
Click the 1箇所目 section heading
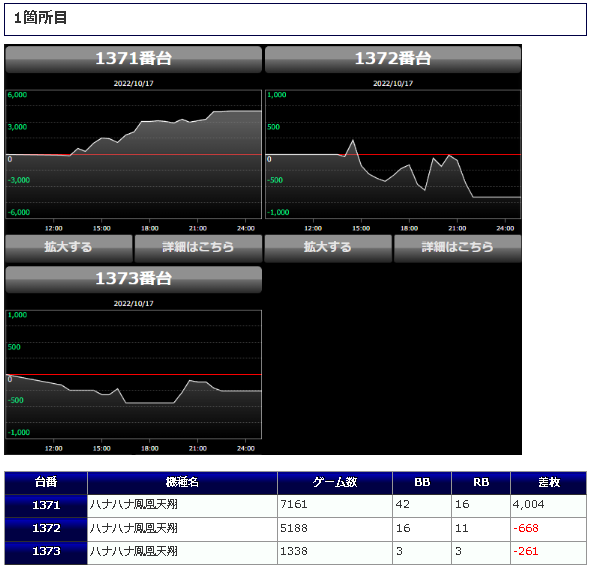pyautogui.click(x=40, y=18)
